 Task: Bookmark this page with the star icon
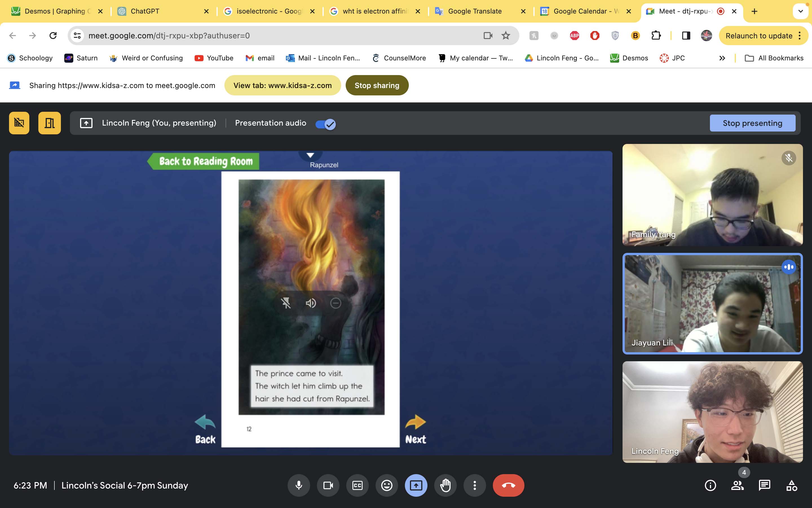coord(506,35)
